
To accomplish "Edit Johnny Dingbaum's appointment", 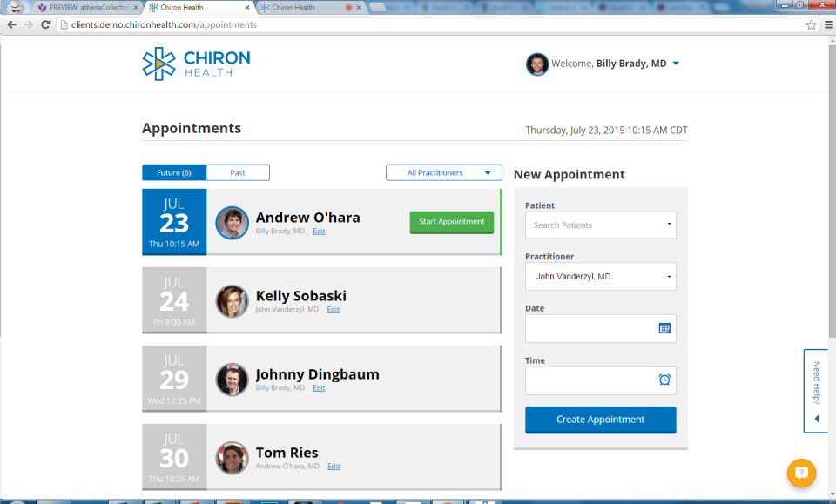I will click(319, 388).
